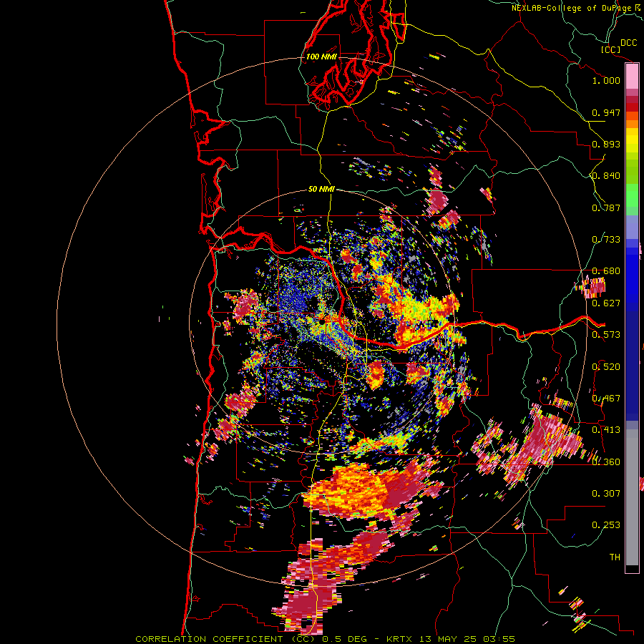Click the [CC] product label
Viewport: 644px width, 644px height.
coord(610,49)
